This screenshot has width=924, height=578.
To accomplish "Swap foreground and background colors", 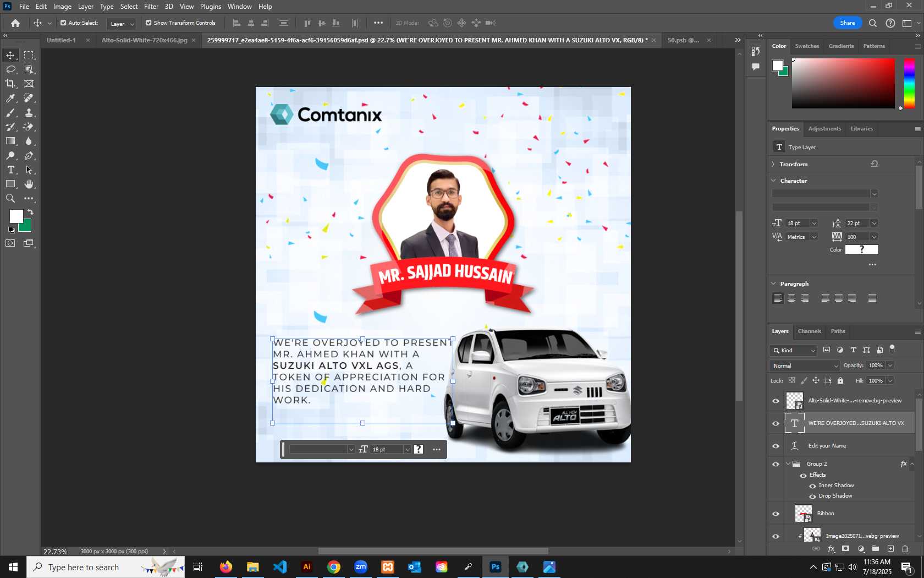I will pyautogui.click(x=30, y=212).
